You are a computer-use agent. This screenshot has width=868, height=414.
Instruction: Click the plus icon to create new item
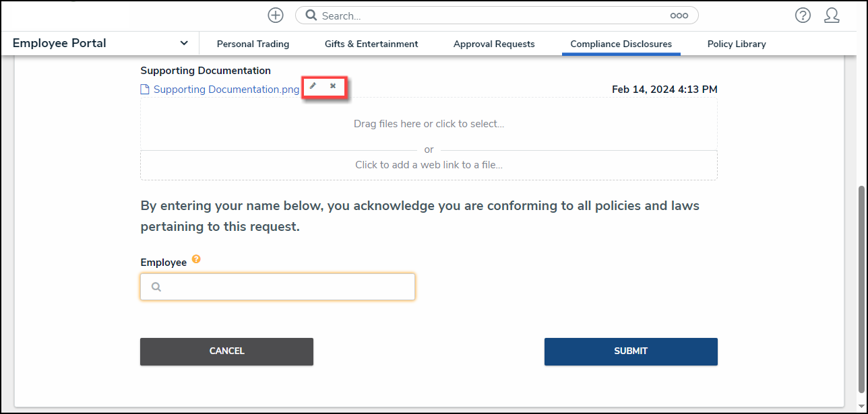click(x=276, y=15)
